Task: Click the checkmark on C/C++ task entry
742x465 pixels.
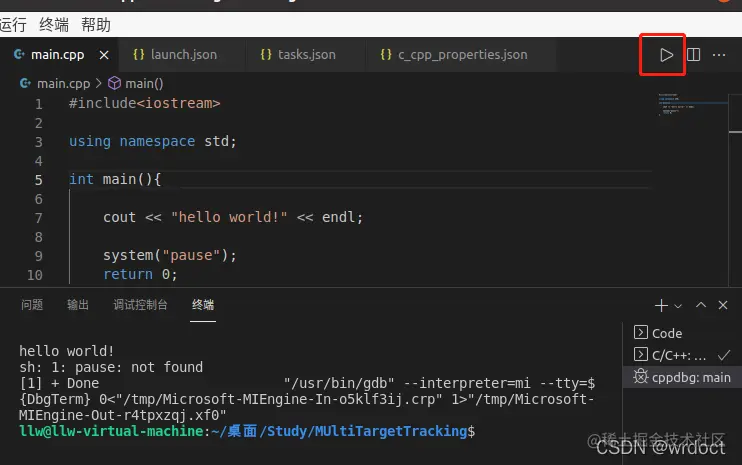Action: click(x=724, y=355)
